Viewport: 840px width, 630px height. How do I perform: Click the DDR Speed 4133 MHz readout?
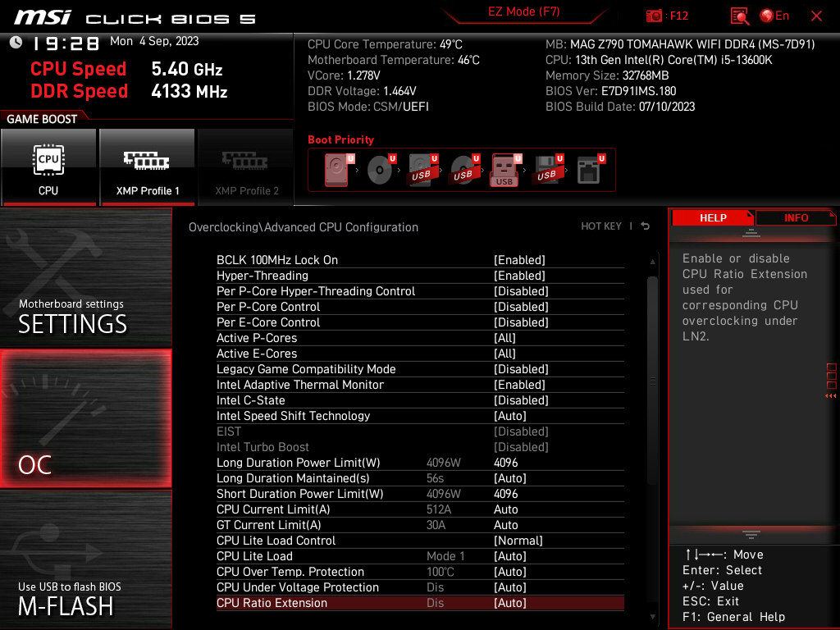point(129,91)
